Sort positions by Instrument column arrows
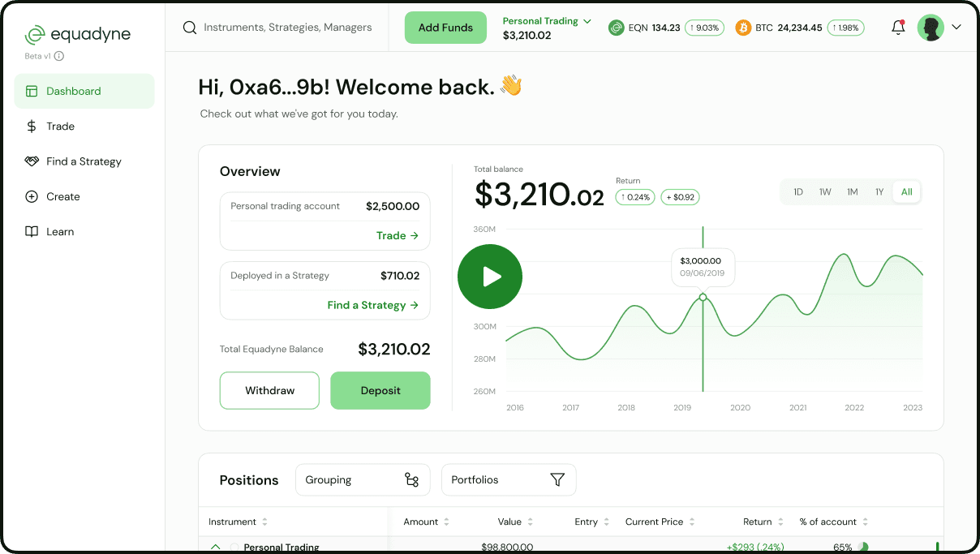This screenshot has width=980, height=554. (x=264, y=522)
